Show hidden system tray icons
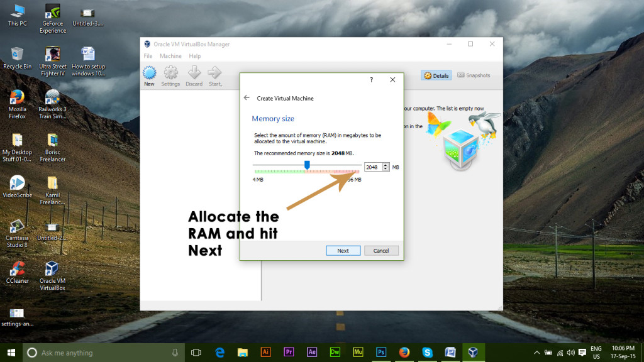 pos(537,353)
